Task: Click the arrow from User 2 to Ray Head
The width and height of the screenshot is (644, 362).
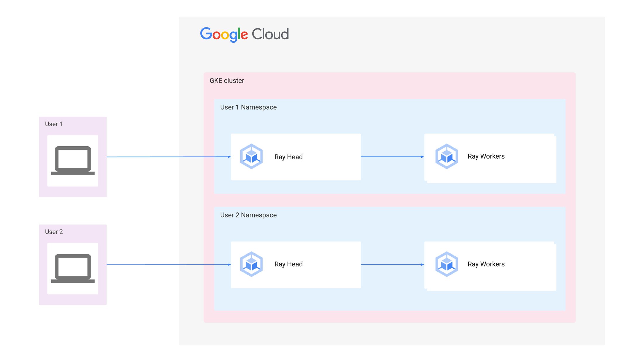Action: 169,265
